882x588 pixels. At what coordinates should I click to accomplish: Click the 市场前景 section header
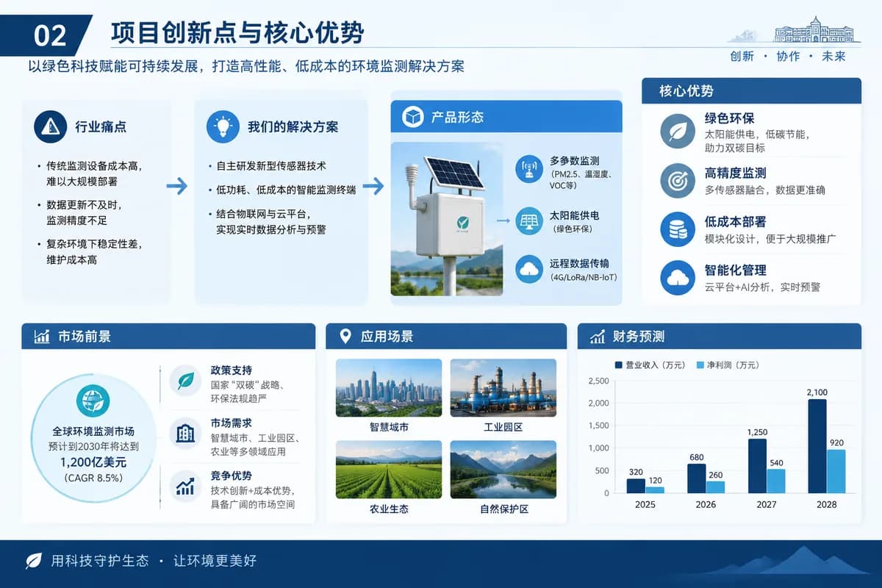[168, 337]
